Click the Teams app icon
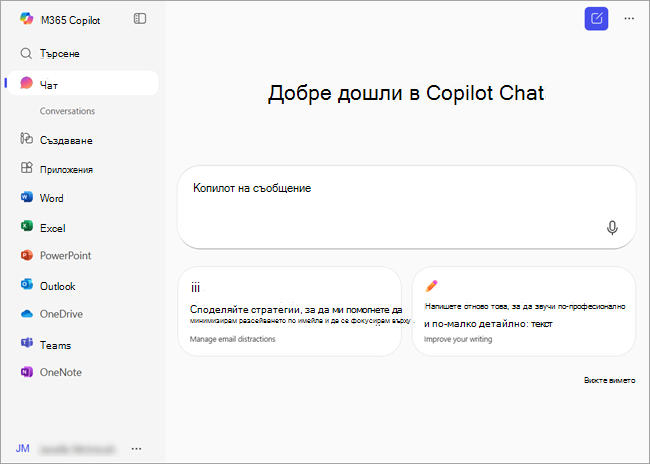Viewport: 650px width, 464px height. click(27, 343)
